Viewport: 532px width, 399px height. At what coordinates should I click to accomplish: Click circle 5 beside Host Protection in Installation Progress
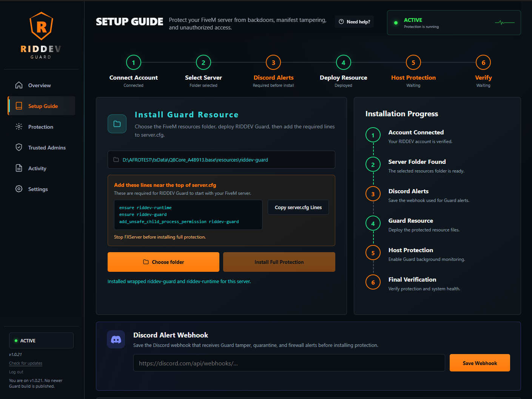coord(373,253)
